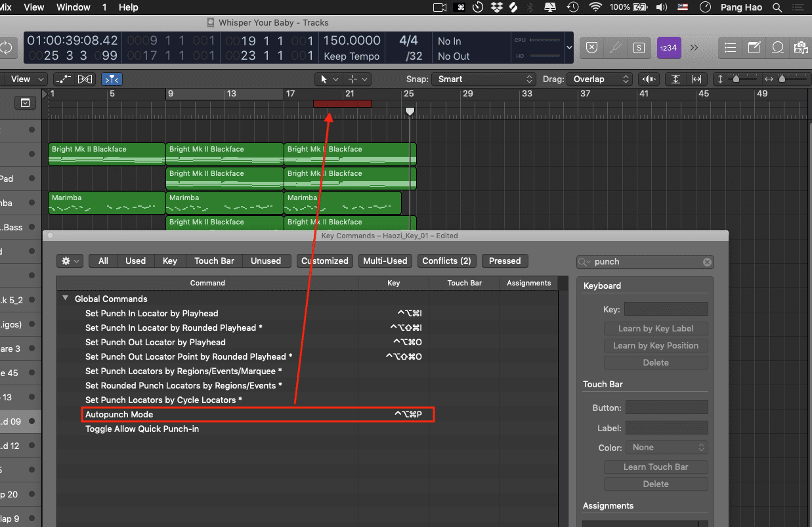The height and width of the screenshot is (527, 812).
Task: Show Conflicts (2) key commands
Action: click(x=446, y=261)
